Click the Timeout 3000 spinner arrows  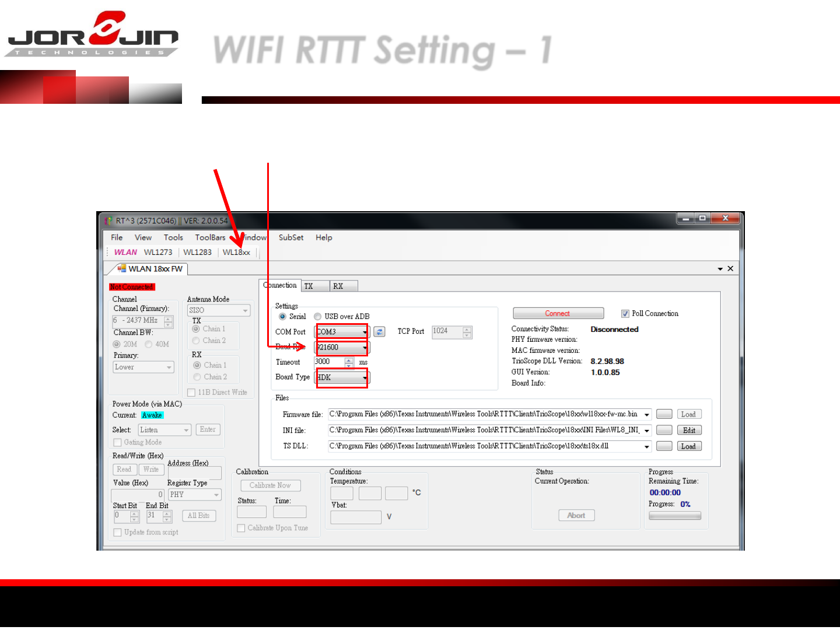[349, 362]
